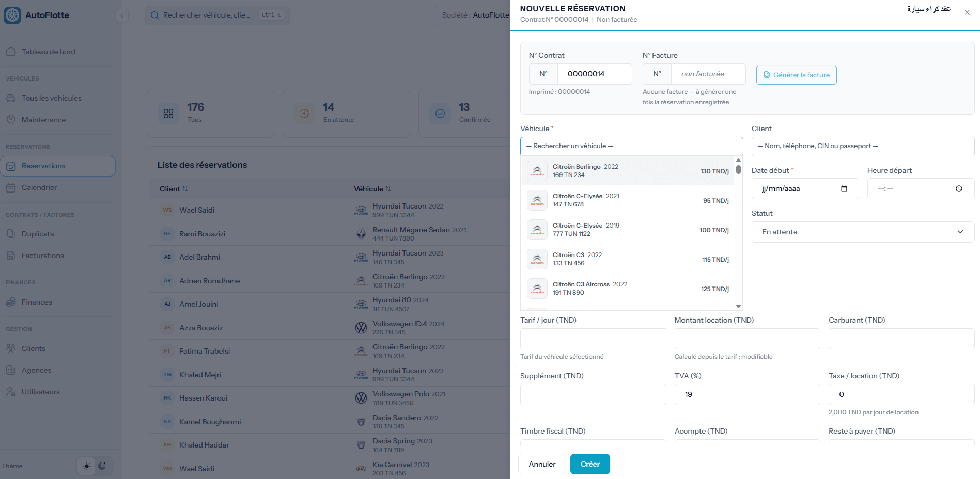Click the calendar icon in Date début field
This screenshot has height=479, width=980.
[x=844, y=189]
